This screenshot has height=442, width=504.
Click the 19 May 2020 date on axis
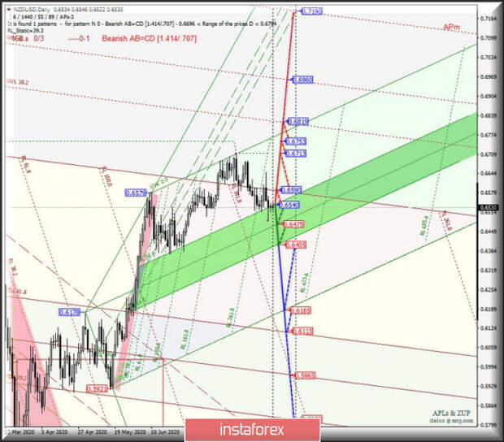(130, 433)
